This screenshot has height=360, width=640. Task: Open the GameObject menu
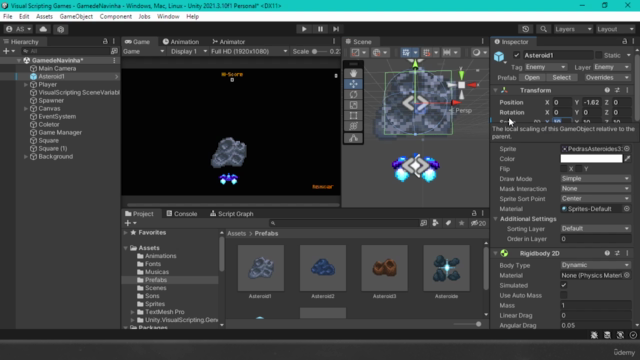76,16
